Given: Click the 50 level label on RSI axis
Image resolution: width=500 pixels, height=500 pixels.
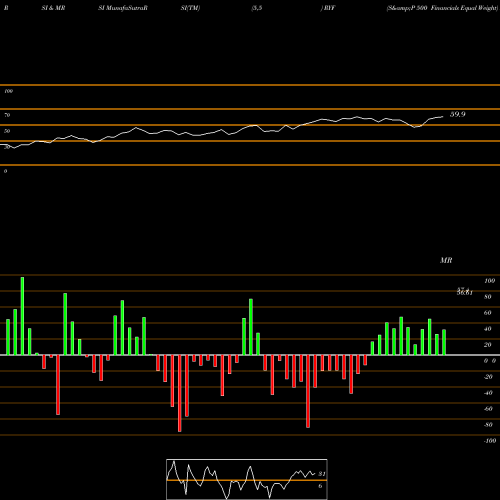Looking at the screenshot, I should click(7, 131).
